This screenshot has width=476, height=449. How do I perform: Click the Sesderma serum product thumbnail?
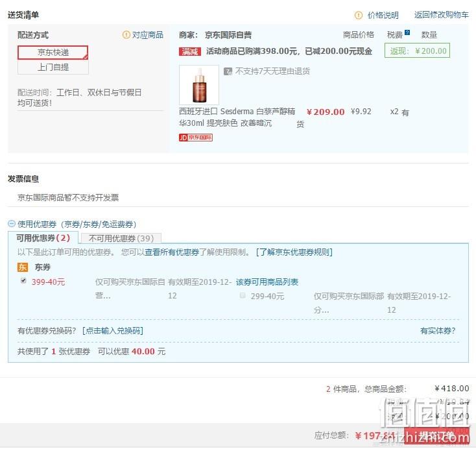[199, 85]
